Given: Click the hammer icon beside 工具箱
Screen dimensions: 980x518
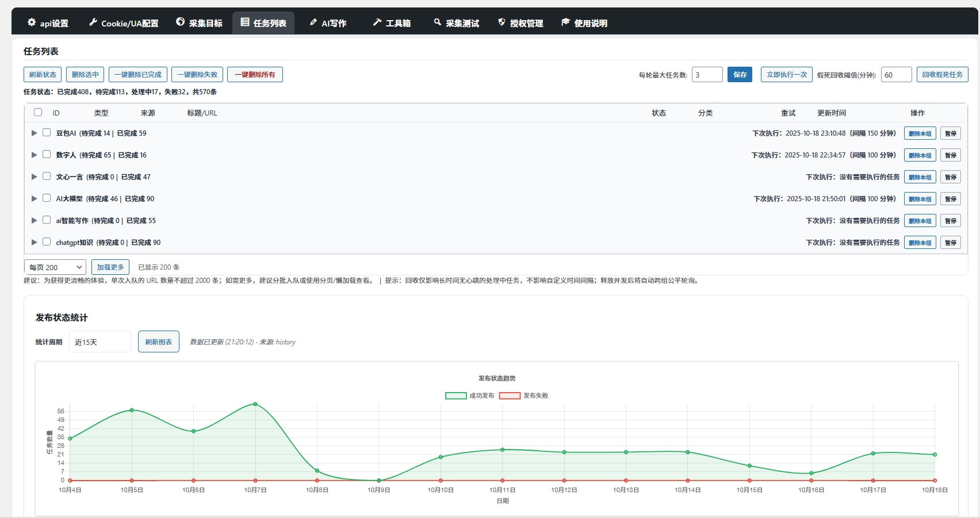Looking at the screenshot, I should [x=377, y=22].
